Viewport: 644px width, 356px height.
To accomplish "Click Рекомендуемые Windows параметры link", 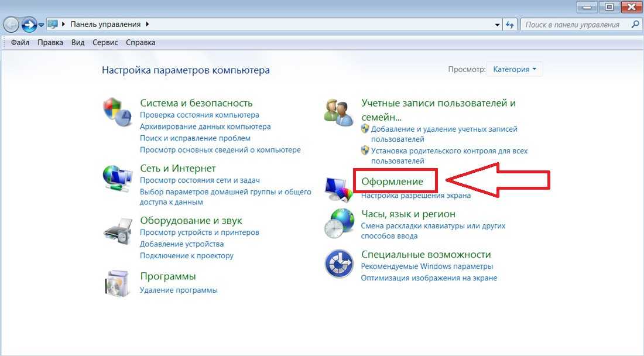I will coord(427,266).
